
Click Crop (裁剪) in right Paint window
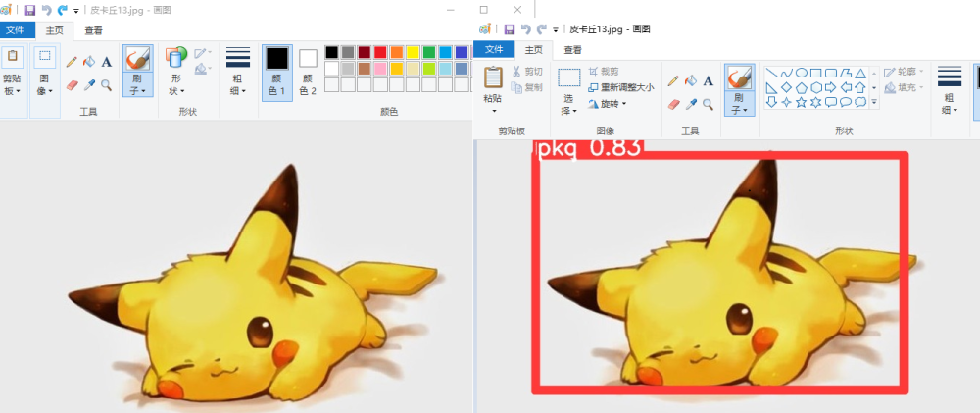click(x=602, y=72)
